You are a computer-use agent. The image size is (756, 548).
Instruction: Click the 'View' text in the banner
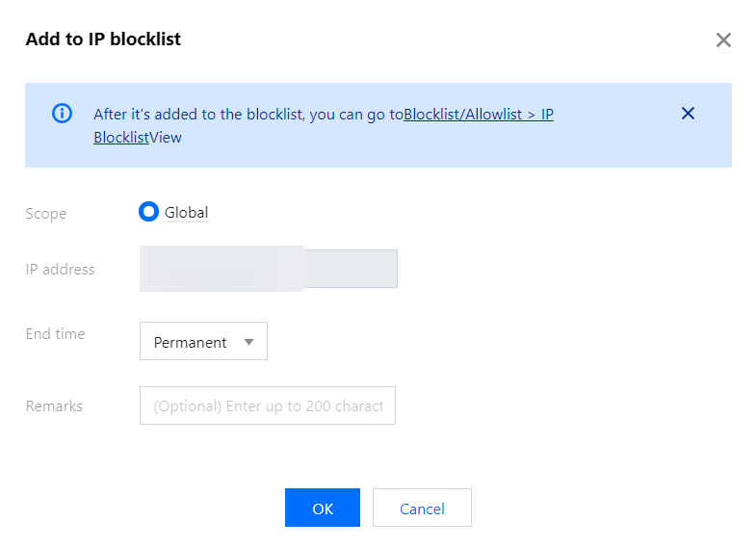coord(166,138)
